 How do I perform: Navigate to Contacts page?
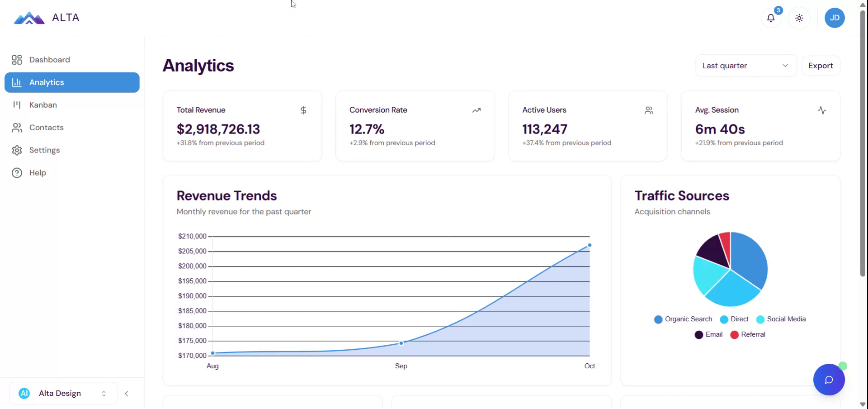click(x=46, y=128)
